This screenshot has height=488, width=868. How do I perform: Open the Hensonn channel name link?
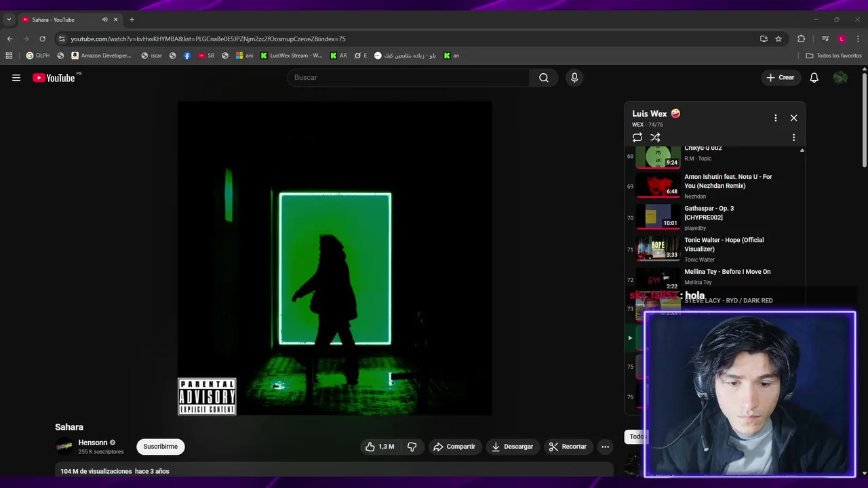point(93,443)
